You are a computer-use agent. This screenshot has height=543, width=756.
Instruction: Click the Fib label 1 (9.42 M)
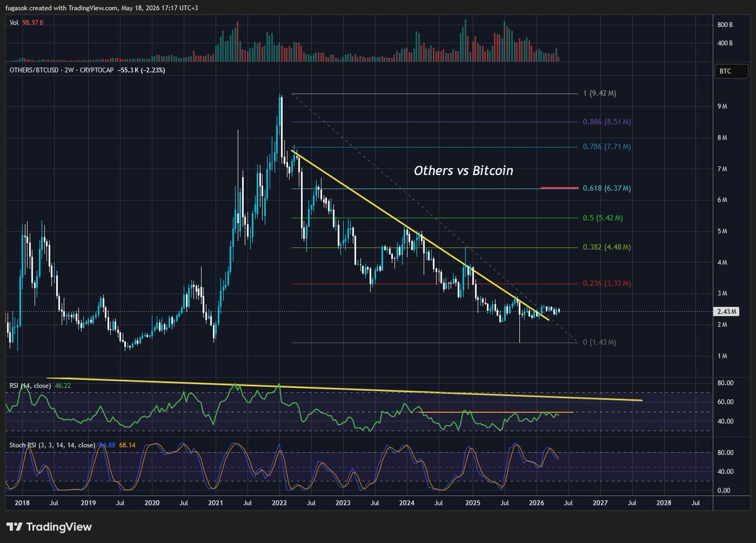tap(599, 94)
